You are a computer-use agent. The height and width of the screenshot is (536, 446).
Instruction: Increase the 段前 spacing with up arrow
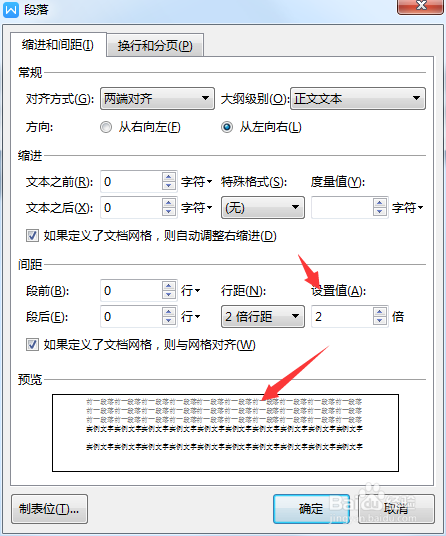(168, 286)
